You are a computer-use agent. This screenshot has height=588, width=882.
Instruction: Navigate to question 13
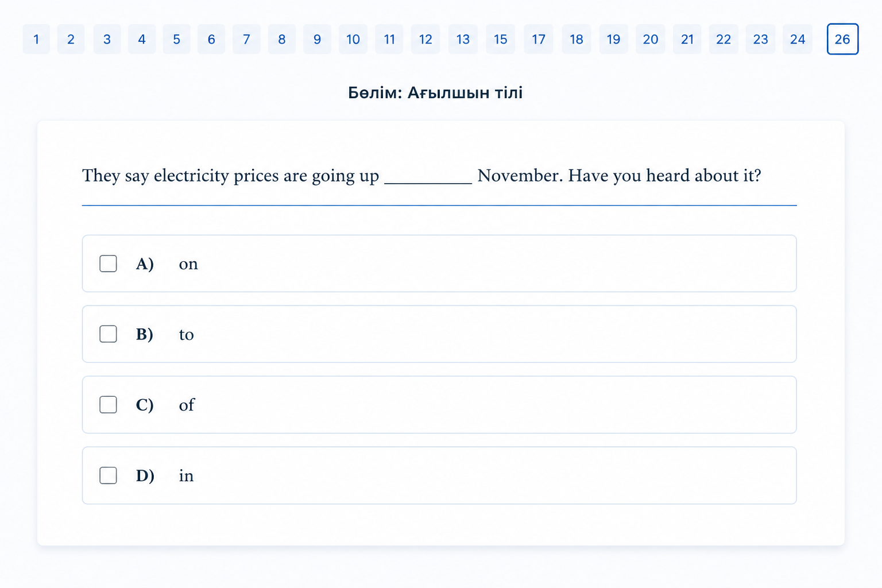[463, 39]
